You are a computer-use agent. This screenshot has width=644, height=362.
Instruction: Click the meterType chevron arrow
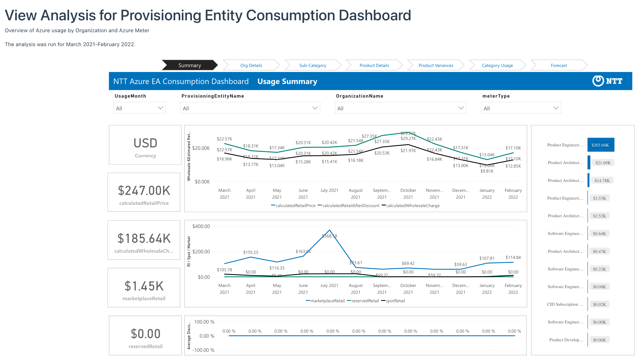tap(556, 108)
